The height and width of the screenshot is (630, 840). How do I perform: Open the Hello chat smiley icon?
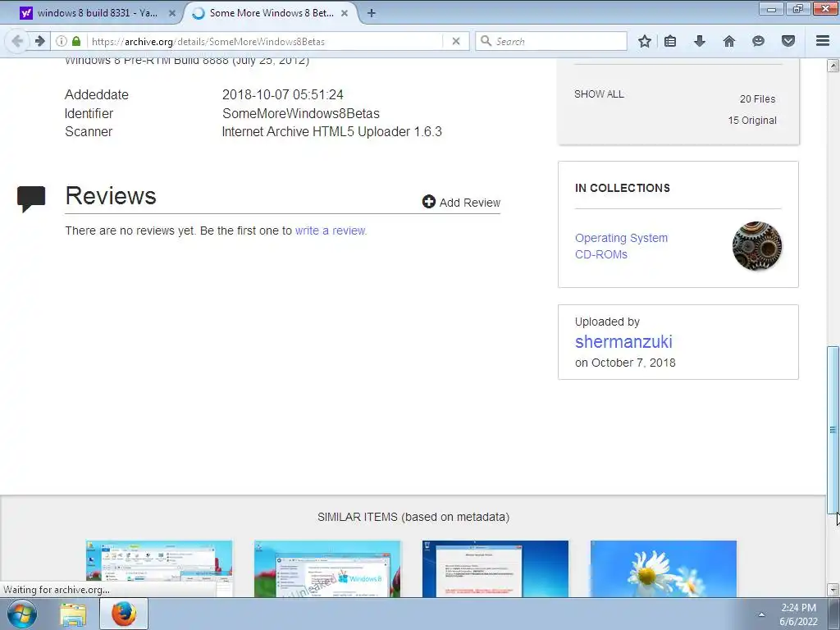(758, 41)
